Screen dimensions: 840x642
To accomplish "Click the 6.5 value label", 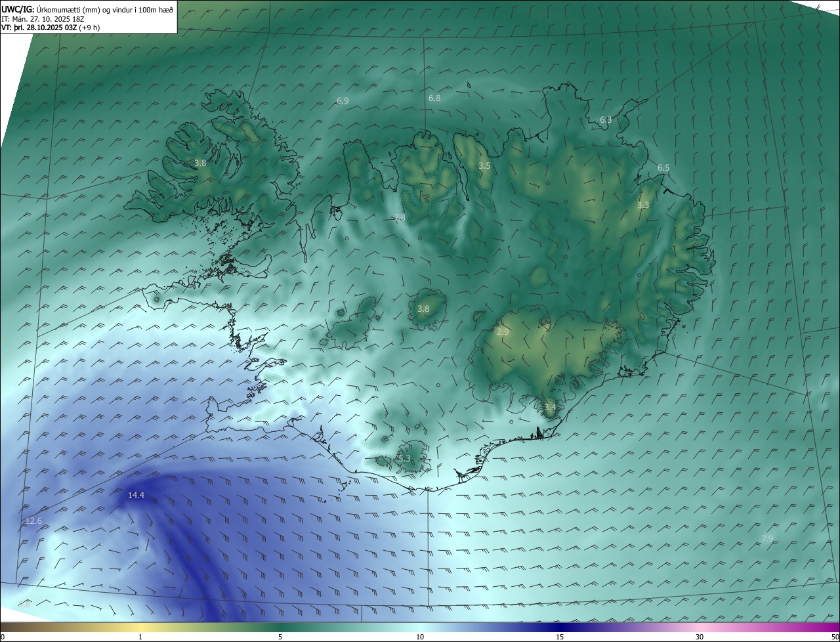I will pyautogui.click(x=663, y=168).
